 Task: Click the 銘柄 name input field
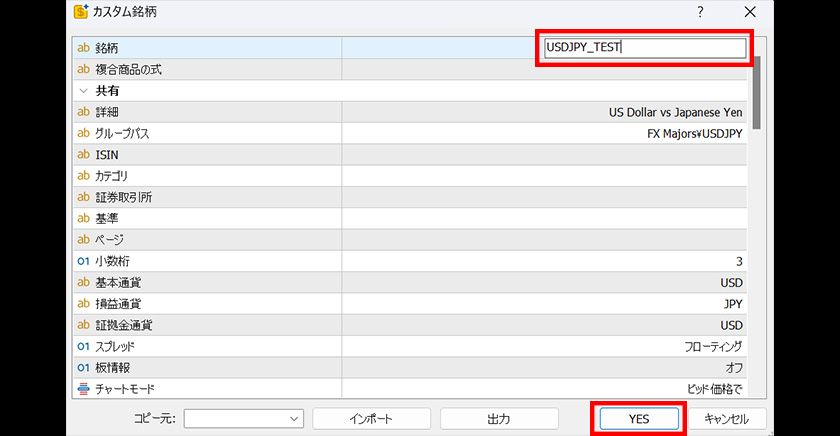point(645,48)
